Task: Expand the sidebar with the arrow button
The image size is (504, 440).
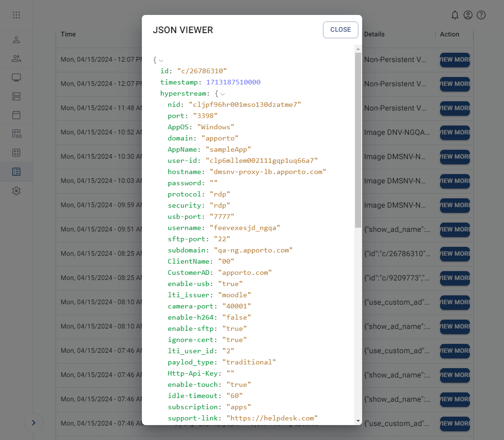Action: pyautogui.click(x=34, y=423)
